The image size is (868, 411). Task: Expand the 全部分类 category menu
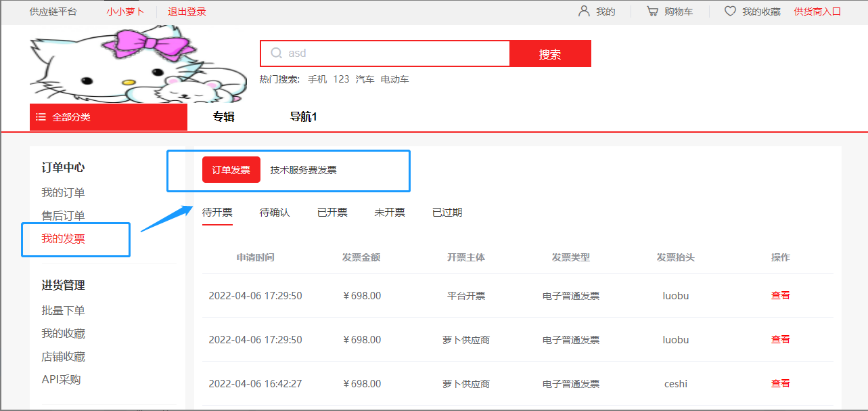[x=108, y=117]
